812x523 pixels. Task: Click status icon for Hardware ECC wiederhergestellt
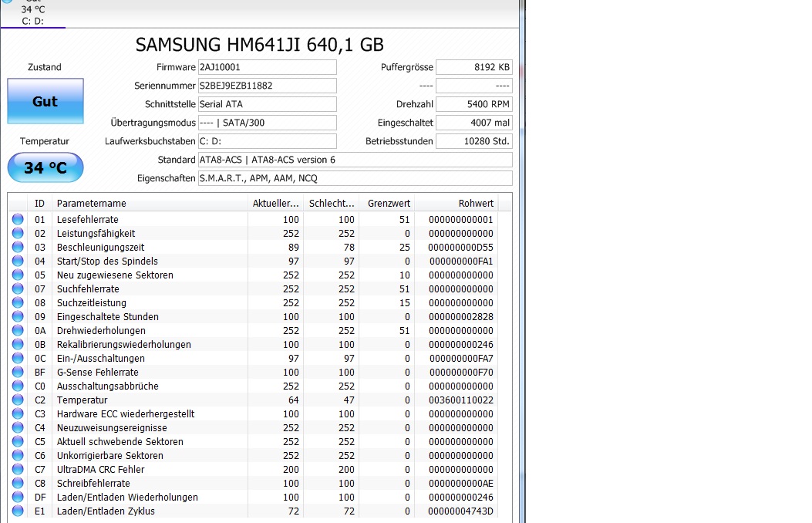pyautogui.click(x=19, y=413)
